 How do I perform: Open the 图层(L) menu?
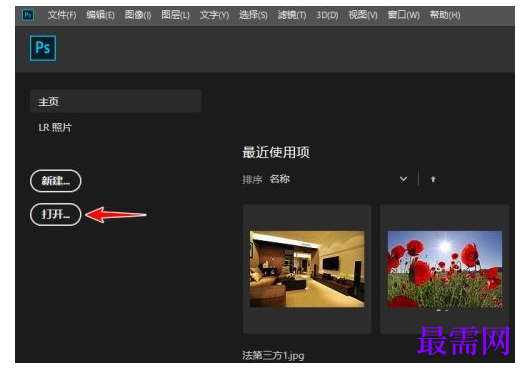click(x=175, y=15)
